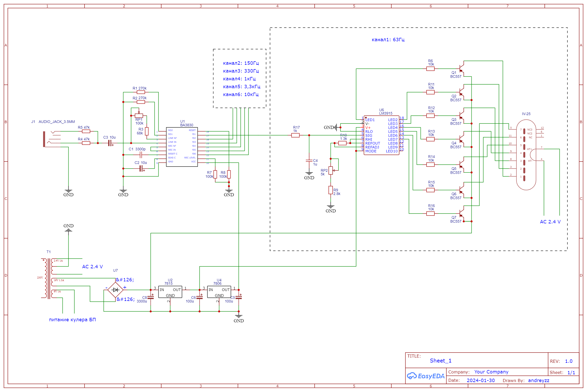Select the 'канал1: 63Гц' label

388,40
